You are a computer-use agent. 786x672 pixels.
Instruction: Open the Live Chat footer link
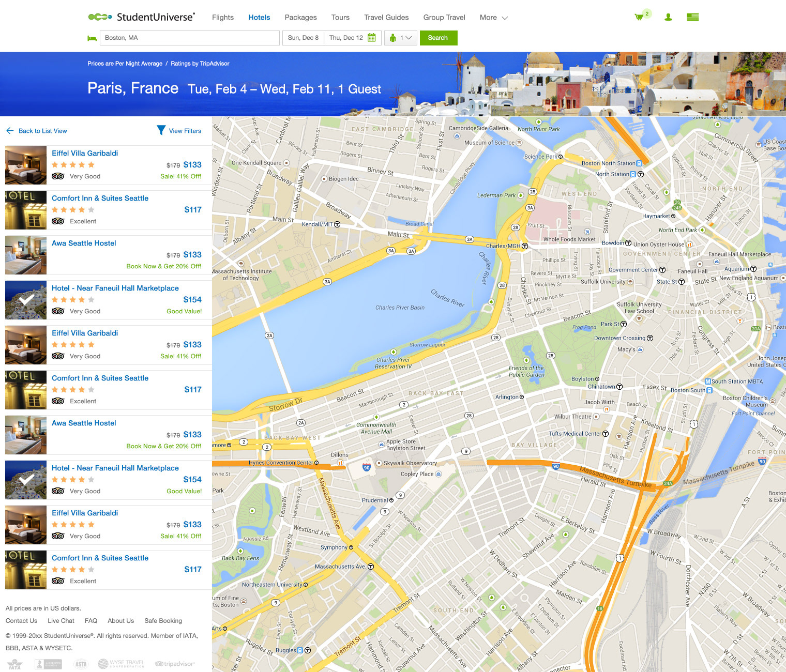61,621
